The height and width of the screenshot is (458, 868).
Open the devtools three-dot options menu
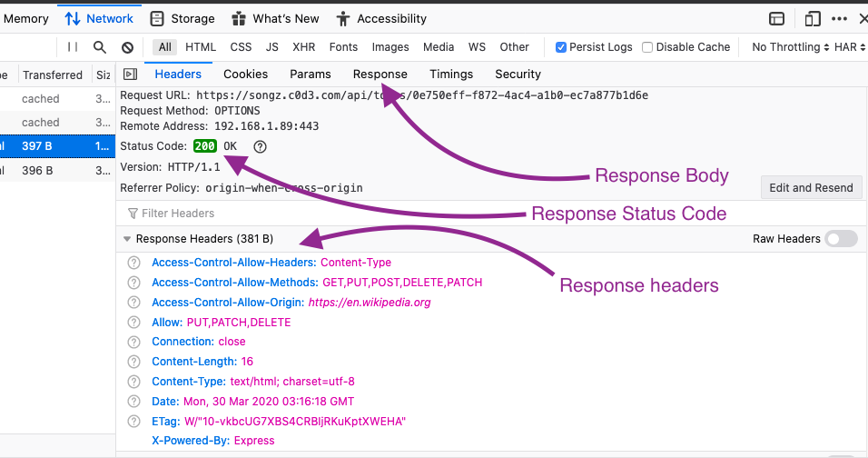[x=839, y=19]
